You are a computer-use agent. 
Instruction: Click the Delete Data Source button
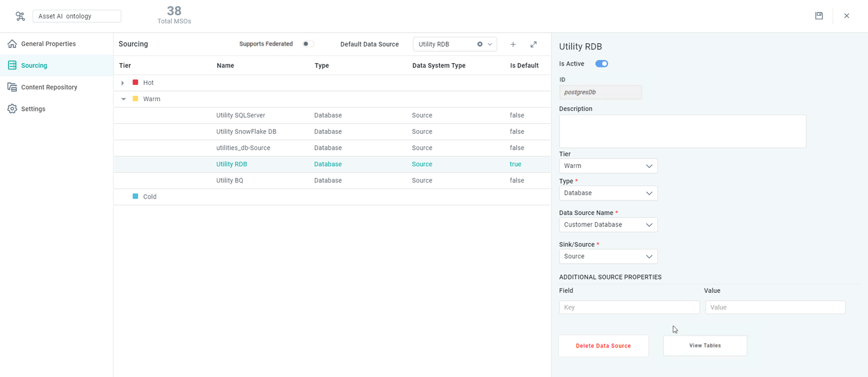click(x=603, y=346)
